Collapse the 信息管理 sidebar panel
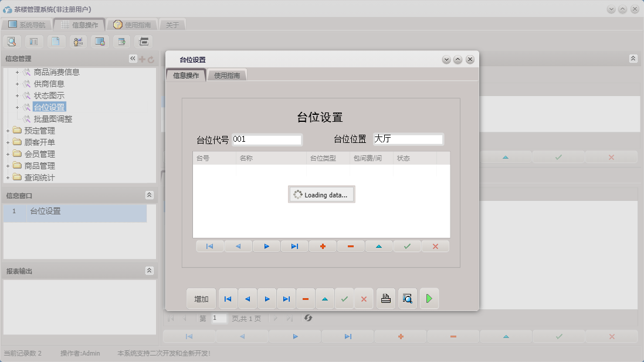This screenshot has height=362, width=644. pyautogui.click(x=133, y=59)
